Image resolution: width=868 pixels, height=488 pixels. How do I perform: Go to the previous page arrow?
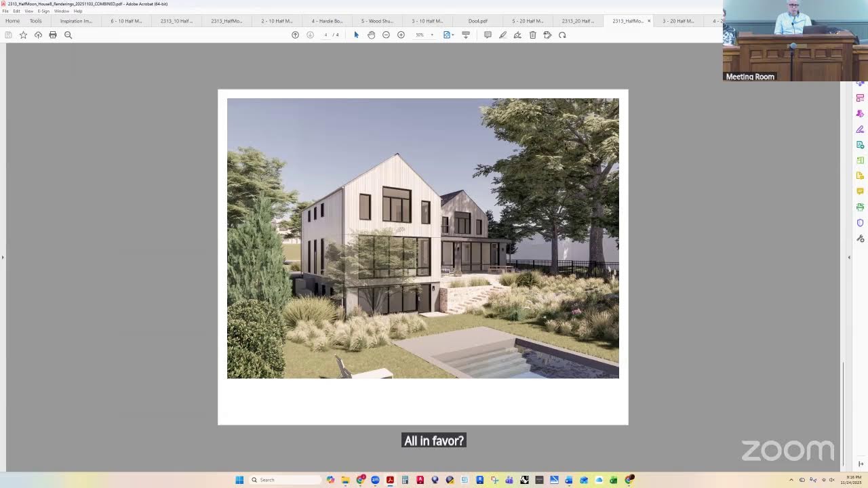(x=295, y=35)
